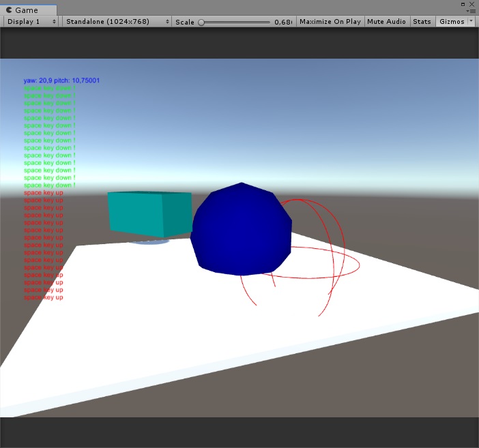This screenshot has width=479, height=448.
Task: Toggle Gizmos display
Action: pos(452,22)
